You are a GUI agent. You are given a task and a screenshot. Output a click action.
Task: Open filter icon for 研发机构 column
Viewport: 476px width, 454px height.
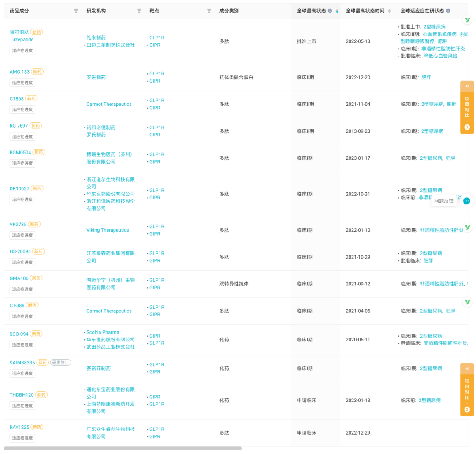click(x=139, y=11)
